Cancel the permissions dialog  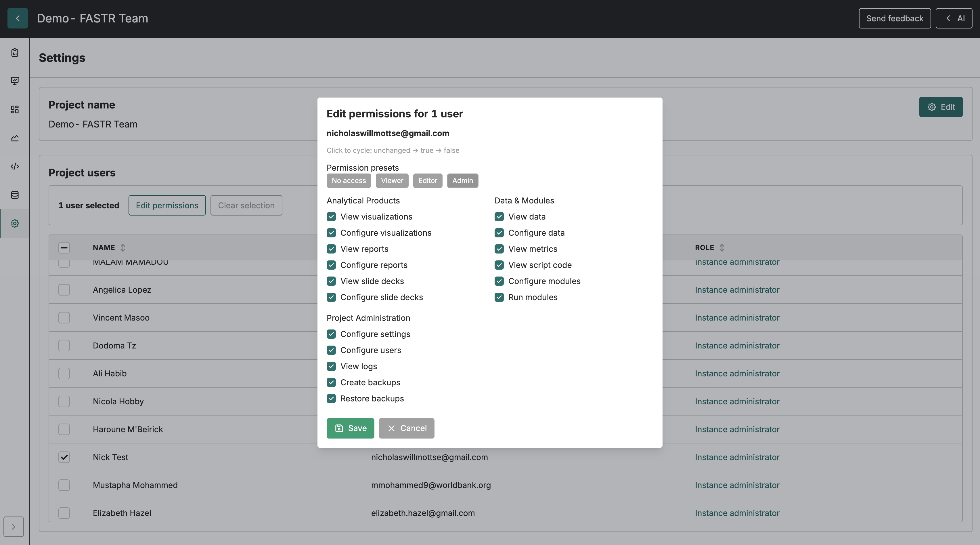pyautogui.click(x=407, y=428)
